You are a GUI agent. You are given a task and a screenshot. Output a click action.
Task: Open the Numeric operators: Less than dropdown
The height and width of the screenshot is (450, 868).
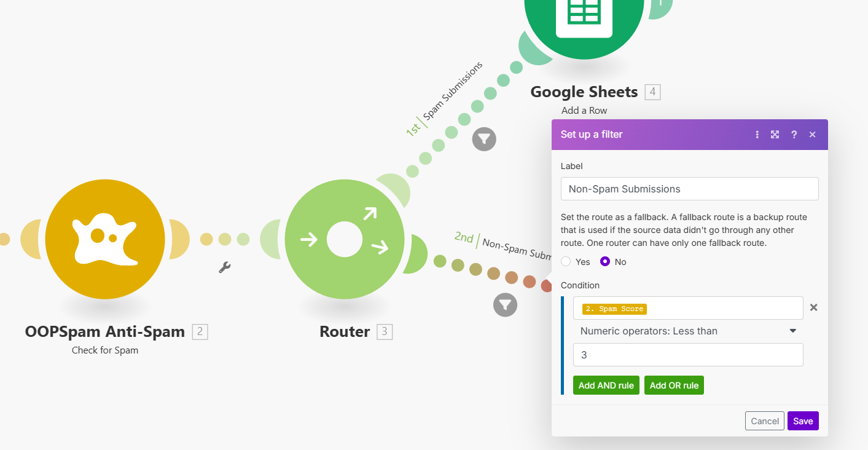point(688,331)
